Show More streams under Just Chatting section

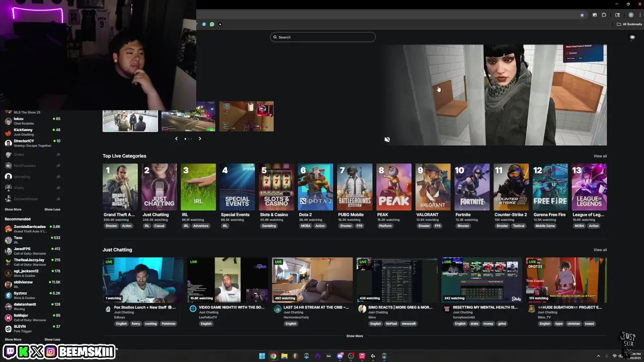tap(355, 336)
